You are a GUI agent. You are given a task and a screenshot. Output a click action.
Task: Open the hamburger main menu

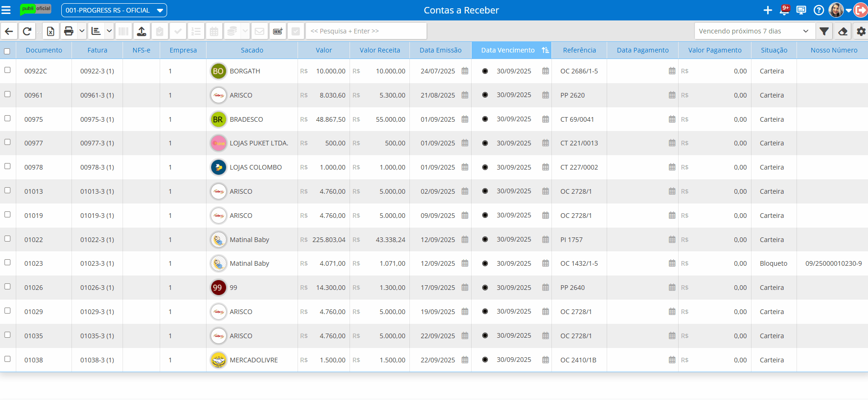point(6,10)
